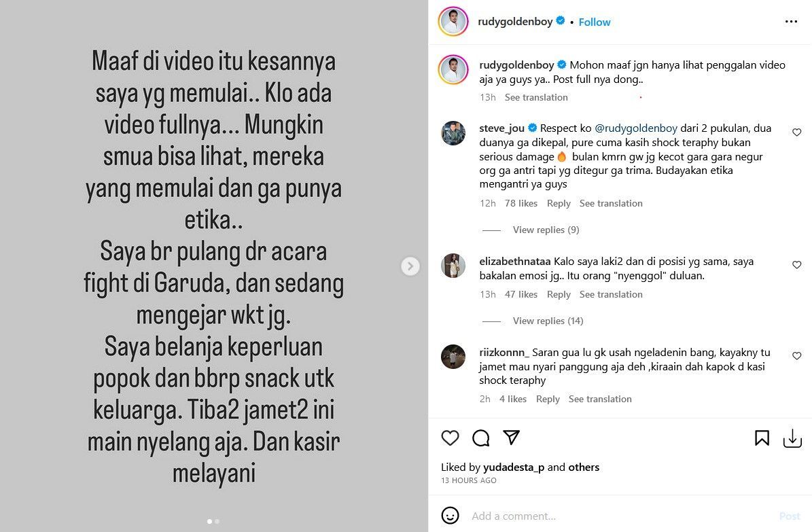Expand View replies (14)
Screen dimensions: 812x532
click(x=548, y=321)
